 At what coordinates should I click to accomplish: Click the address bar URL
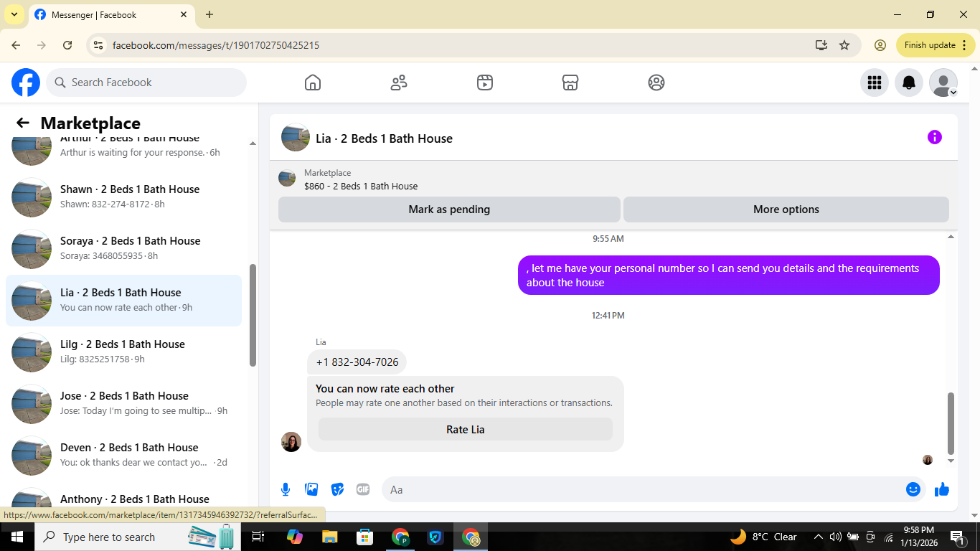click(x=216, y=45)
